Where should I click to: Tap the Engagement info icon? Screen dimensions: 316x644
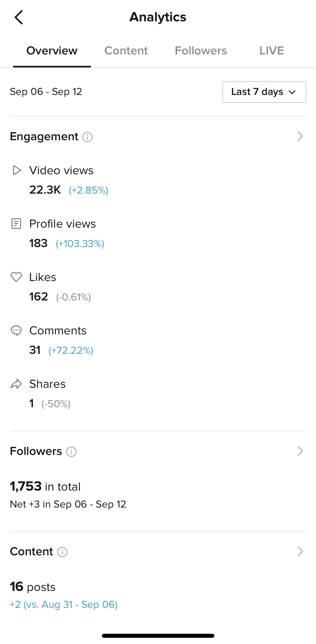88,137
